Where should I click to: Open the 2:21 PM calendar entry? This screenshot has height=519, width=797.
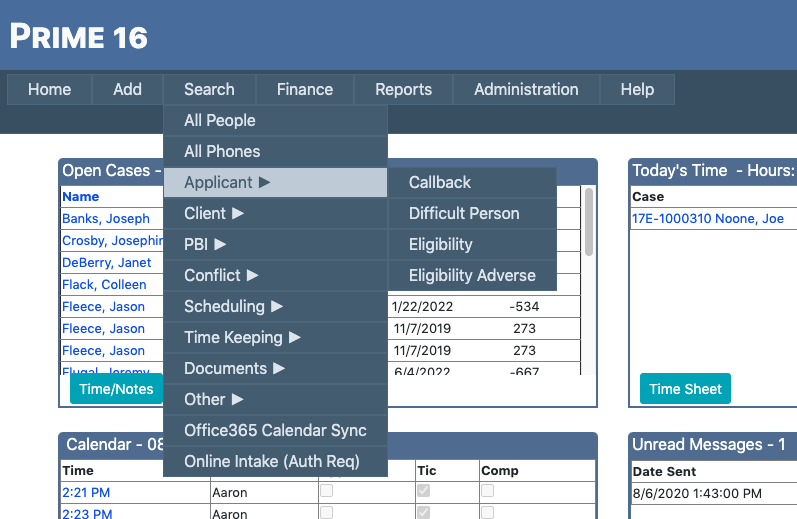pos(86,493)
